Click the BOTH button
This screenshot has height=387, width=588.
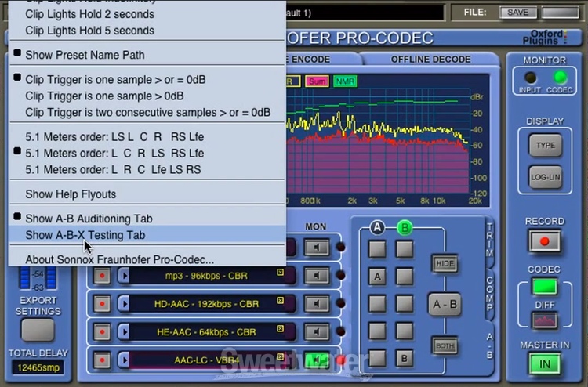point(445,345)
